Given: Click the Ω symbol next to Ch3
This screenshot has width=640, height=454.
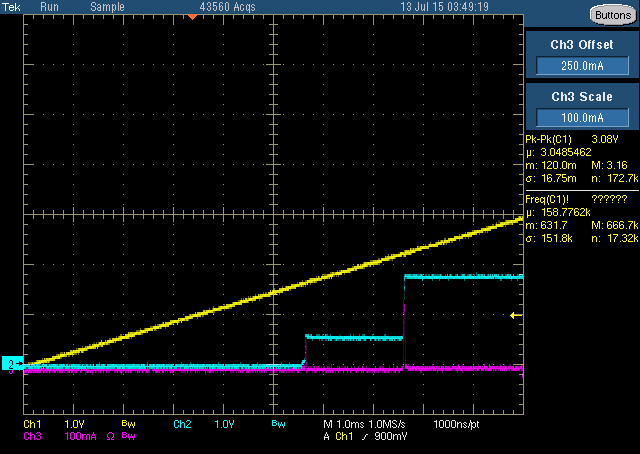Looking at the screenshot, I should 111,436.
